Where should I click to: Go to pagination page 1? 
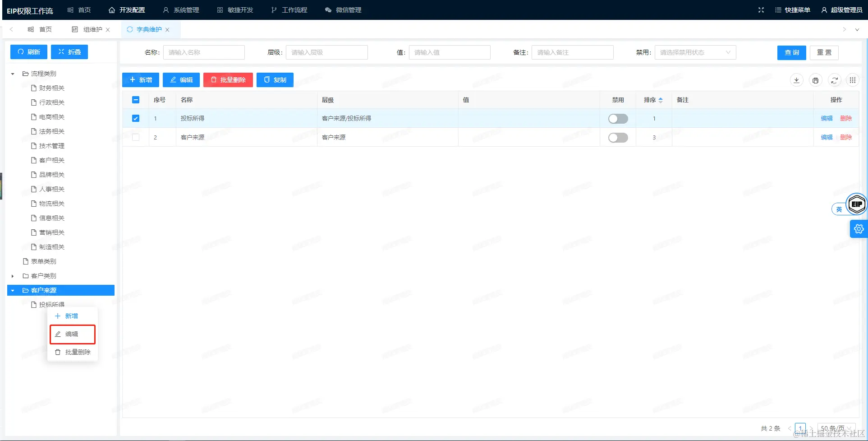800,428
